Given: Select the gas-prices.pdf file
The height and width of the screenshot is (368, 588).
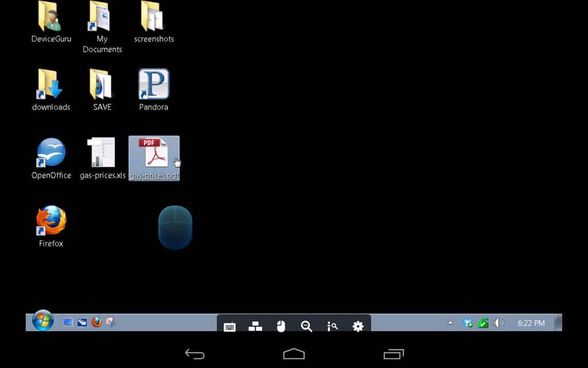Looking at the screenshot, I should [154, 159].
